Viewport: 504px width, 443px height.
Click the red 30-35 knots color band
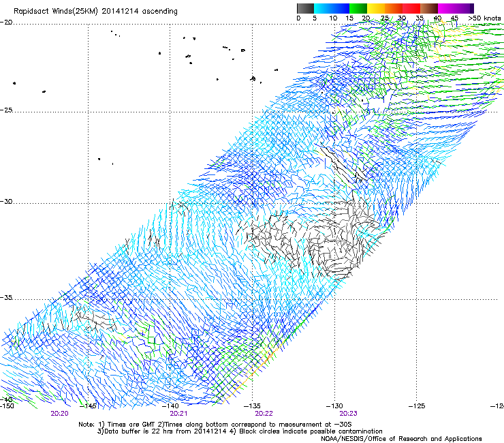411,8
